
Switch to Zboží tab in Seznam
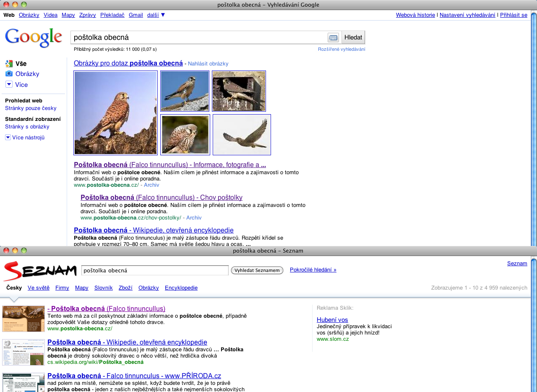(x=125, y=287)
